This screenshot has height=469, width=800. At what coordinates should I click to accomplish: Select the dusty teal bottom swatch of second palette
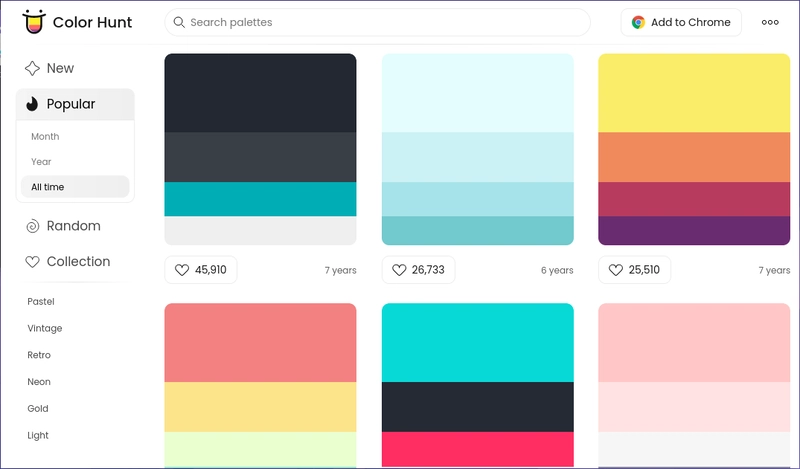tap(478, 231)
